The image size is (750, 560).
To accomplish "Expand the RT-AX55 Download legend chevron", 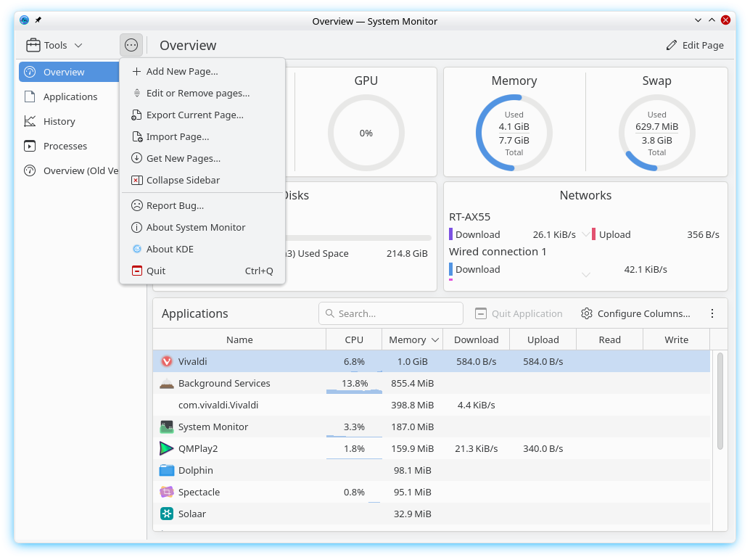I will 586,235.
